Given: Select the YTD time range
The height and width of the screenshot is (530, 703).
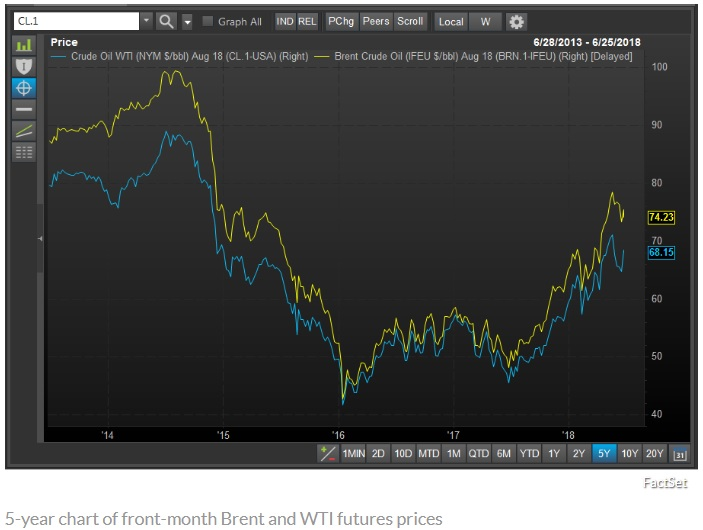Looking at the screenshot, I should tap(529, 454).
